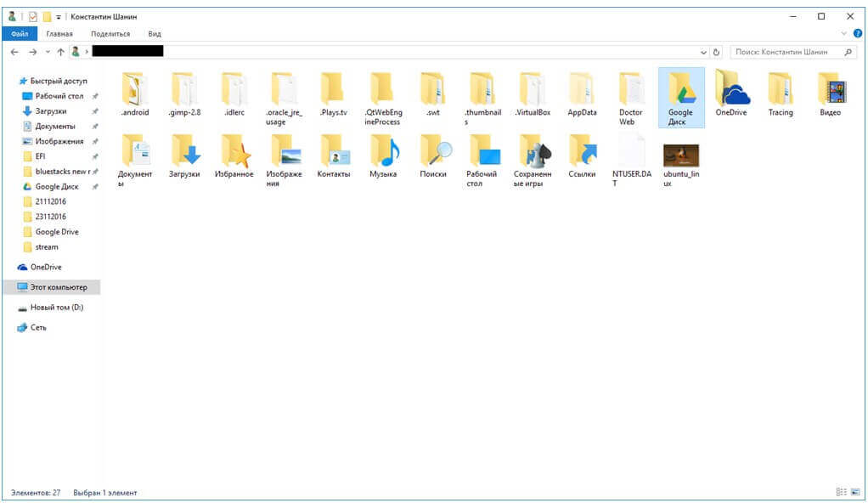Open the Поделиться ribbon tab
Screen dimensions: 868x503
click(110, 34)
